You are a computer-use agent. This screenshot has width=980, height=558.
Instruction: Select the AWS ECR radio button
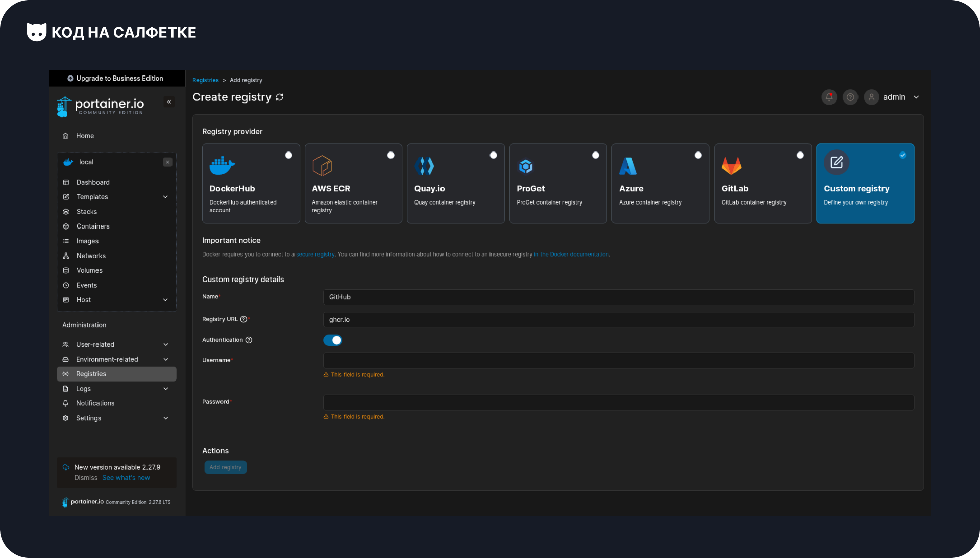[x=390, y=155]
